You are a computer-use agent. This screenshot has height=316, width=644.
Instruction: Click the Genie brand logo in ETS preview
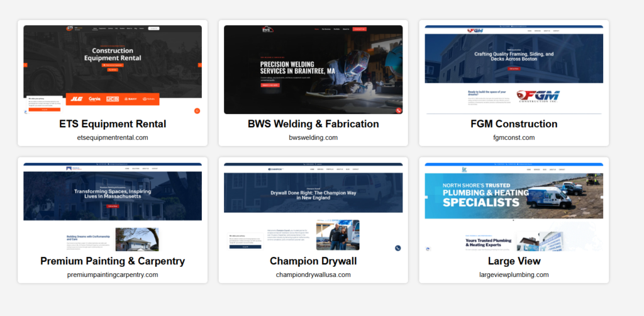(x=94, y=99)
